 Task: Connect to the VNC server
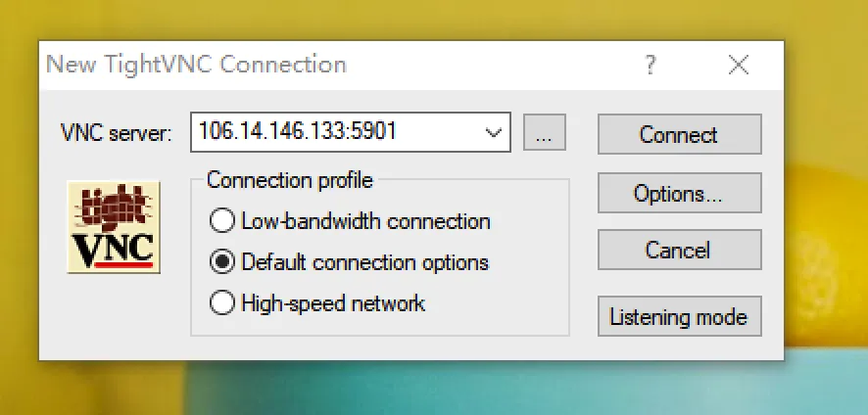click(x=679, y=134)
